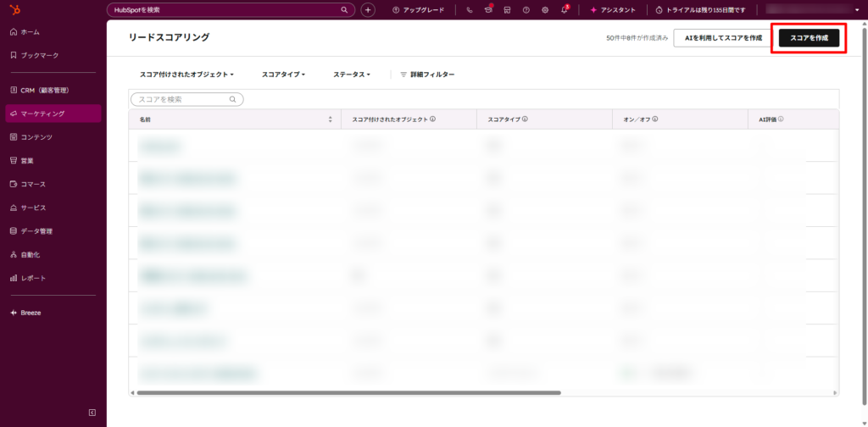Expand the スコアタイプ filter dropdown
Screen dimensions: 868x427
283,74
